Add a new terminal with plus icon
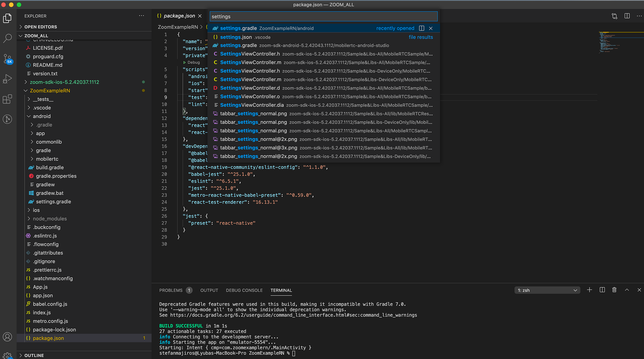 590,290
